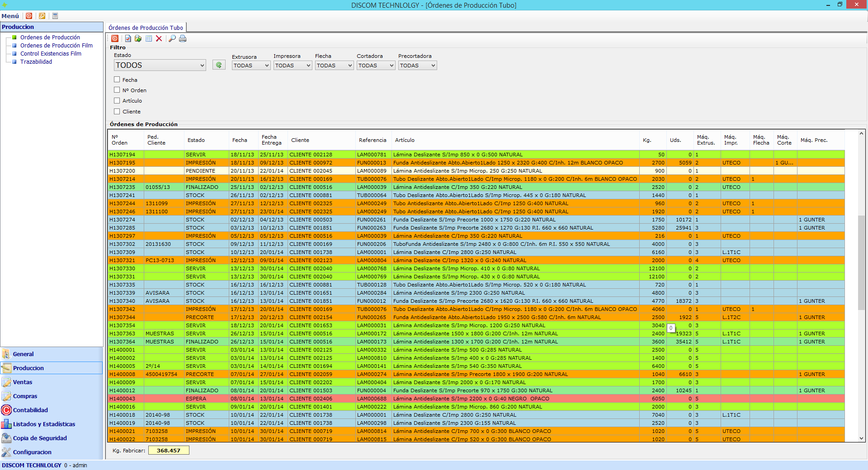Click the red X delete icon in the toolbar
Screen dimensions: 868x470
point(159,39)
